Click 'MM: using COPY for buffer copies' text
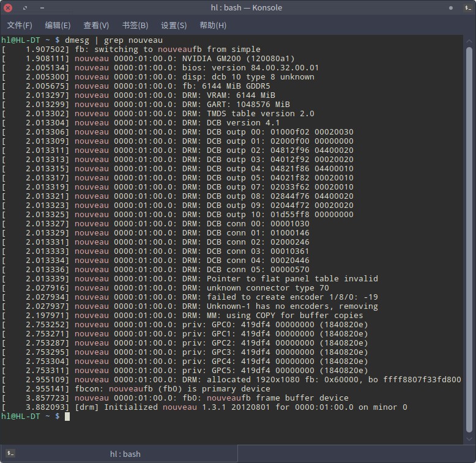Image resolution: width=476 pixels, height=463 pixels. coord(285,315)
